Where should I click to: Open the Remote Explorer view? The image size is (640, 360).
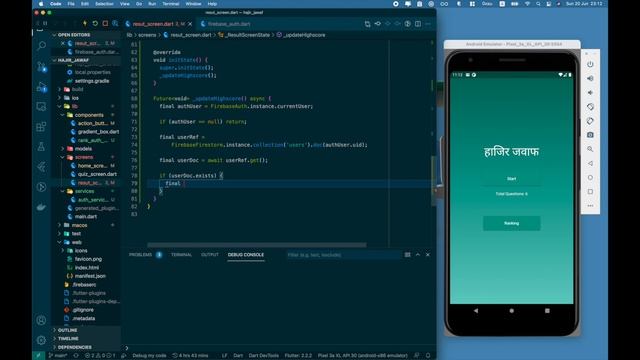(x=41, y=107)
